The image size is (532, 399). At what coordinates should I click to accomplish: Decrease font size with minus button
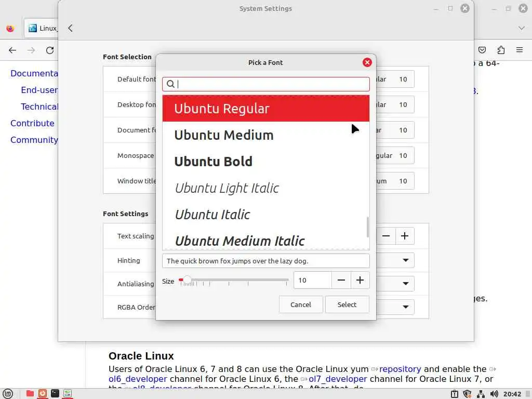coord(341,280)
